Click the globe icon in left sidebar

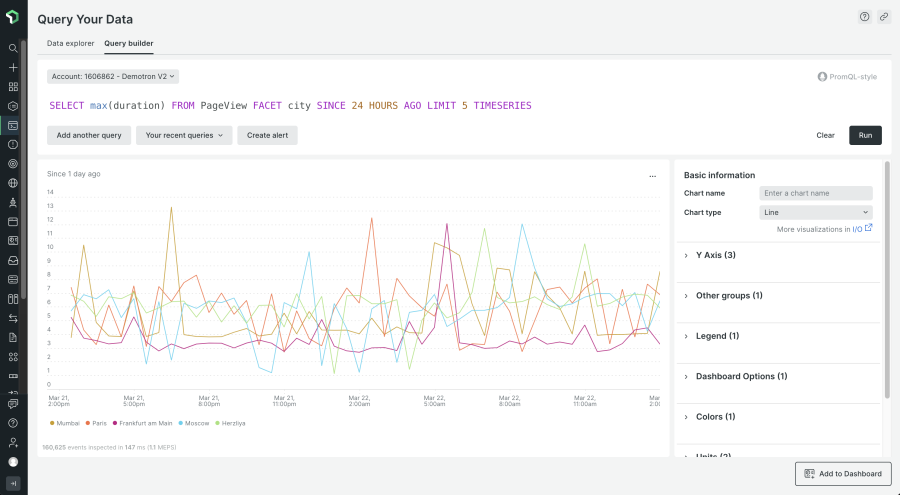(13, 183)
